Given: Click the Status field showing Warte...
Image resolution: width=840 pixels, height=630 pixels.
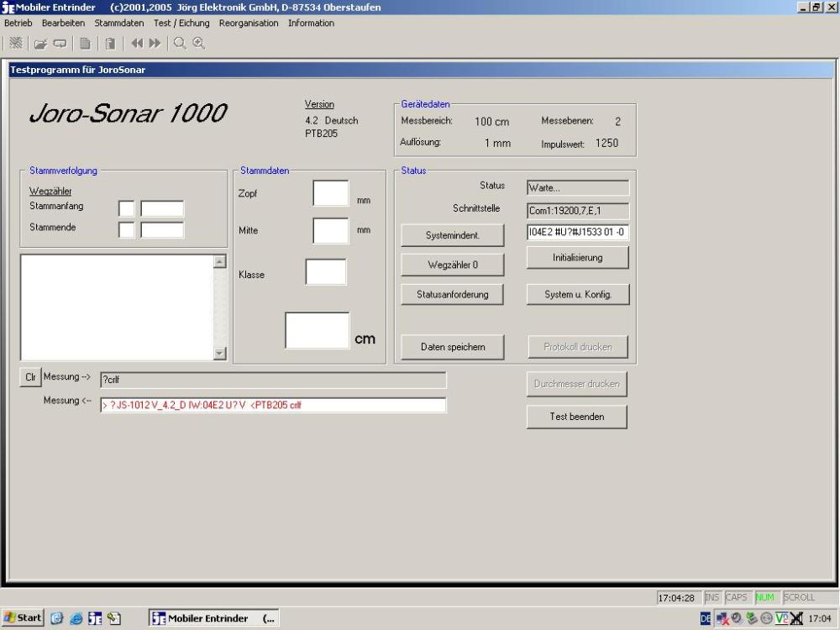Looking at the screenshot, I should (578, 188).
